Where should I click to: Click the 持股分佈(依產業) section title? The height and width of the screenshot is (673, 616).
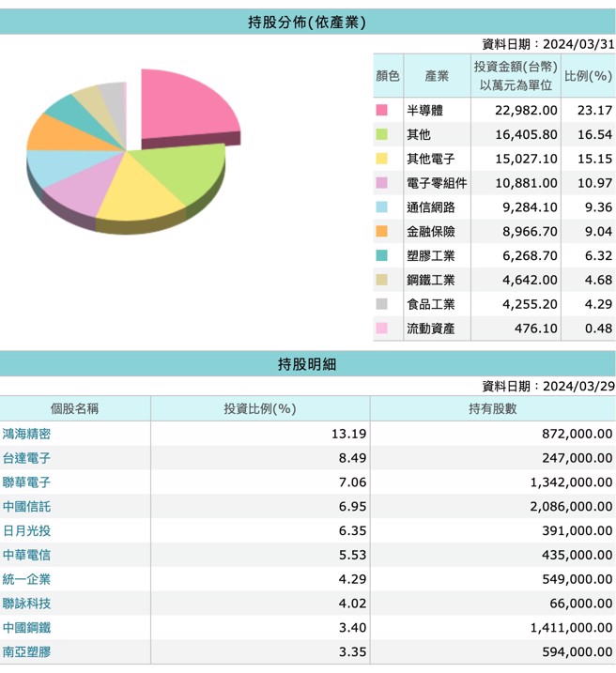pos(307,23)
